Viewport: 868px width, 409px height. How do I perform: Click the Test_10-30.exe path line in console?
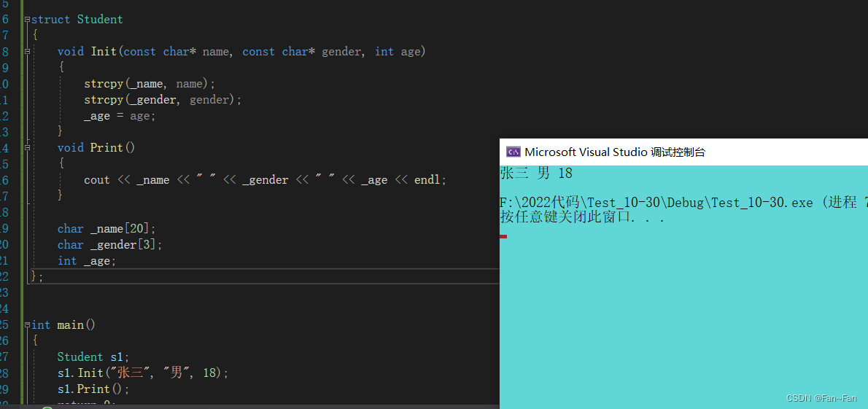pos(683,203)
